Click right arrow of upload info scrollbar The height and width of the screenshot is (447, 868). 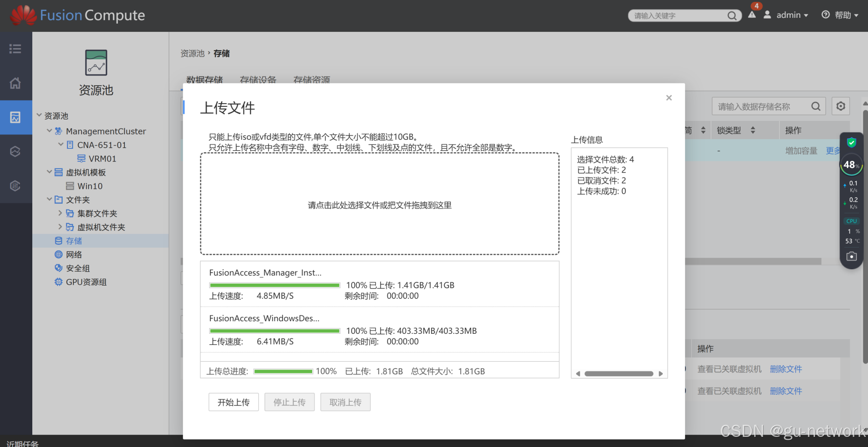661,374
